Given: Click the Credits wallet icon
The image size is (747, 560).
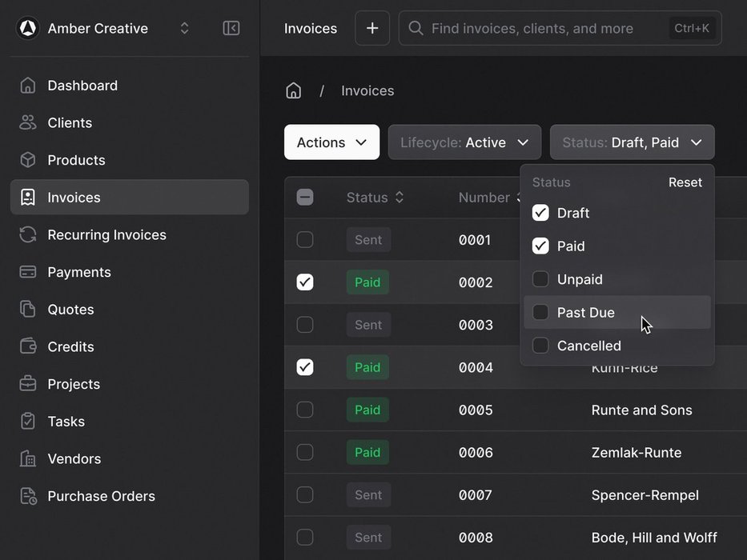Looking at the screenshot, I should pyautogui.click(x=28, y=346).
